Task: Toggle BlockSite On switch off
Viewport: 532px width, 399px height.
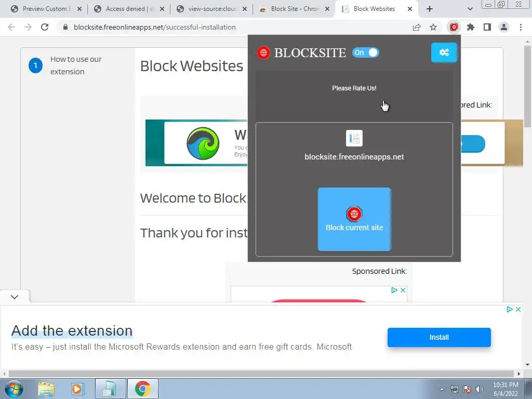Action: (365, 52)
